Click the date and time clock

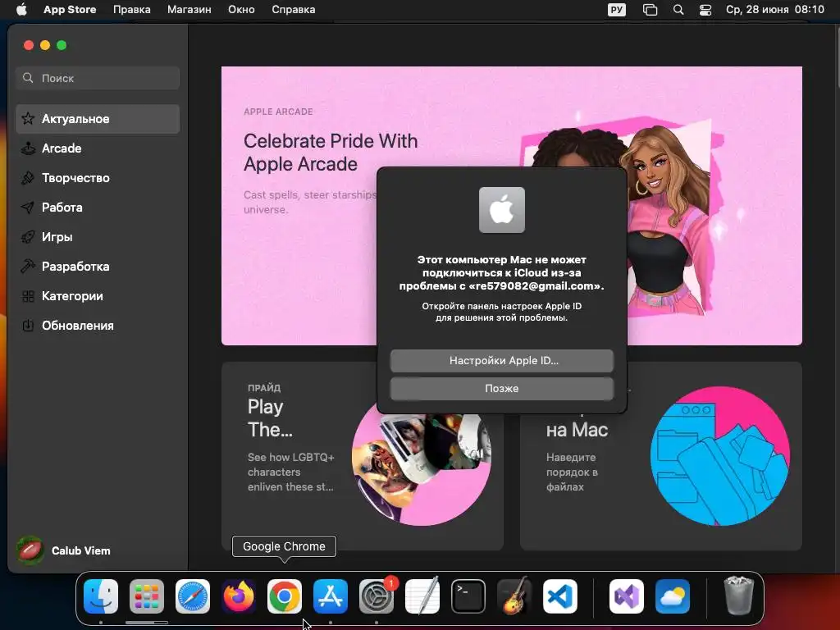tap(774, 10)
